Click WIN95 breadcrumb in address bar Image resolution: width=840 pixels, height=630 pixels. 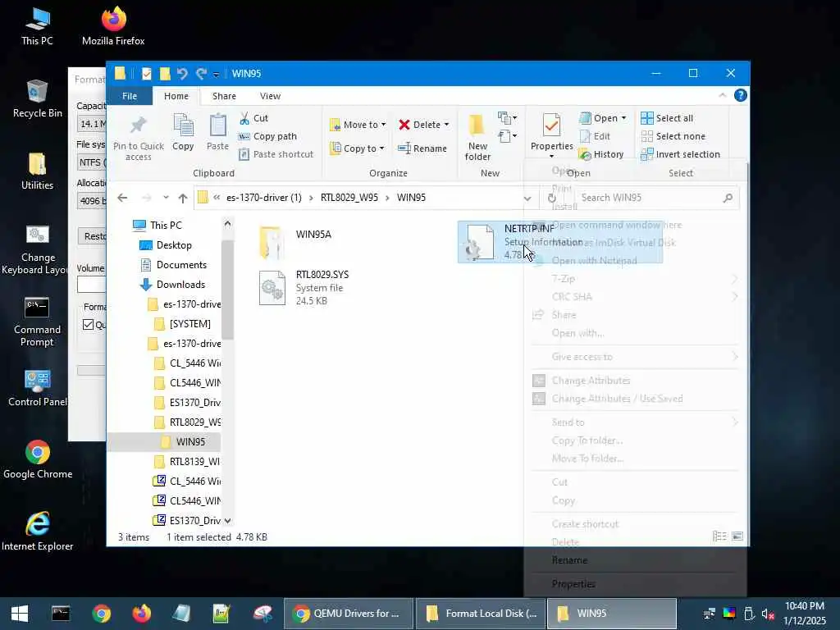click(411, 198)
